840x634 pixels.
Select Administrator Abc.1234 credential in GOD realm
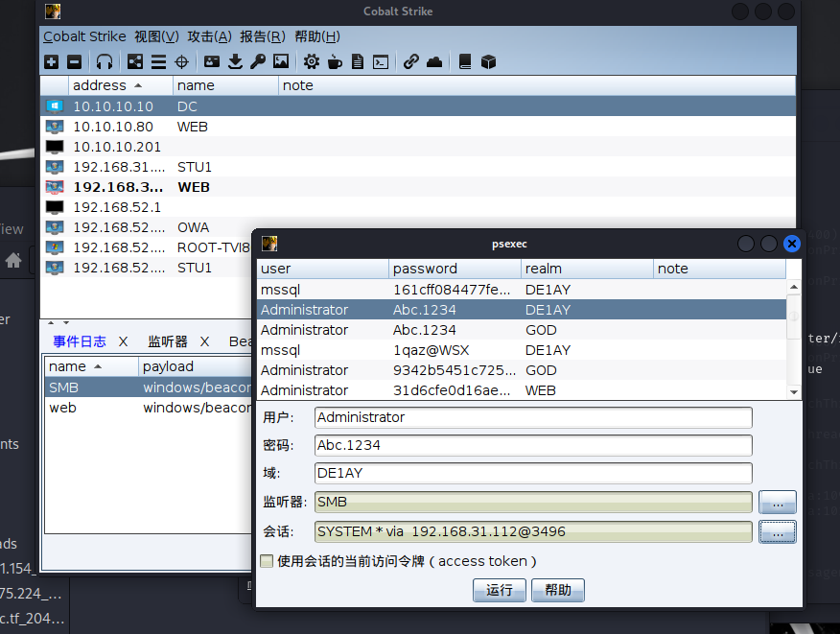pyautogui.click(x=522, y=330)
